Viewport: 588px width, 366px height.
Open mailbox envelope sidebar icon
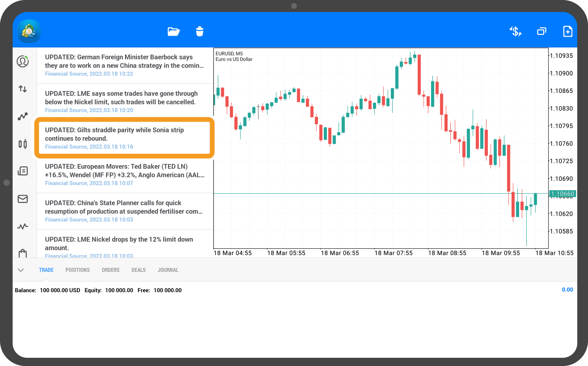[x=23, y=199]
